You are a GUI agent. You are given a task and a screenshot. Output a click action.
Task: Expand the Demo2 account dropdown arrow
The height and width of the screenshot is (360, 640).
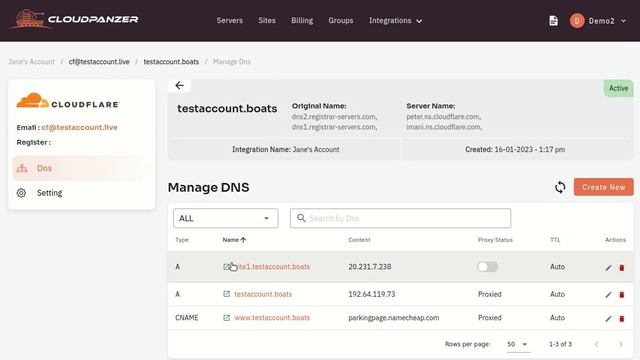click(x=623, y=21)
